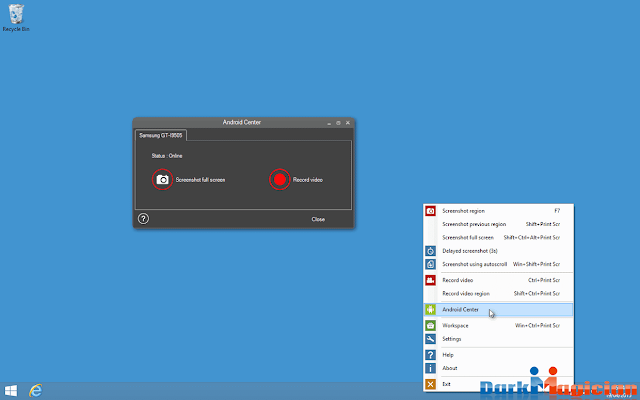Choose Record video region entry
640x400 pixels.
(498, 293)
